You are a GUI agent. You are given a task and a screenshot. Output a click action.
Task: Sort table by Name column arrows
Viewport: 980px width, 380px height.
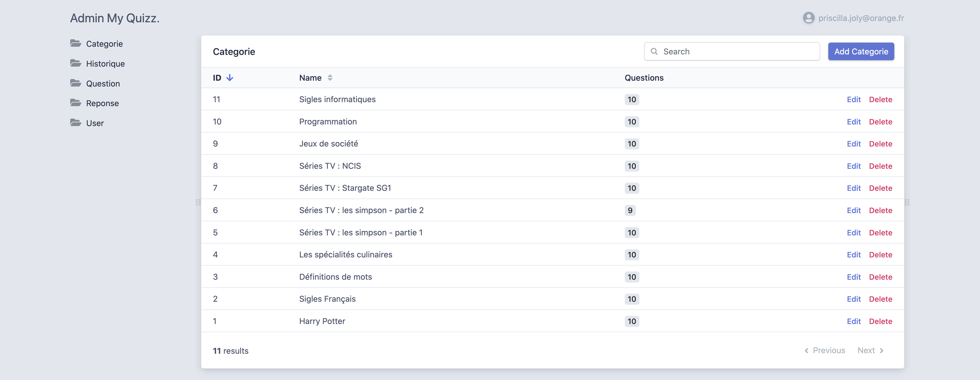coord(330,78)
